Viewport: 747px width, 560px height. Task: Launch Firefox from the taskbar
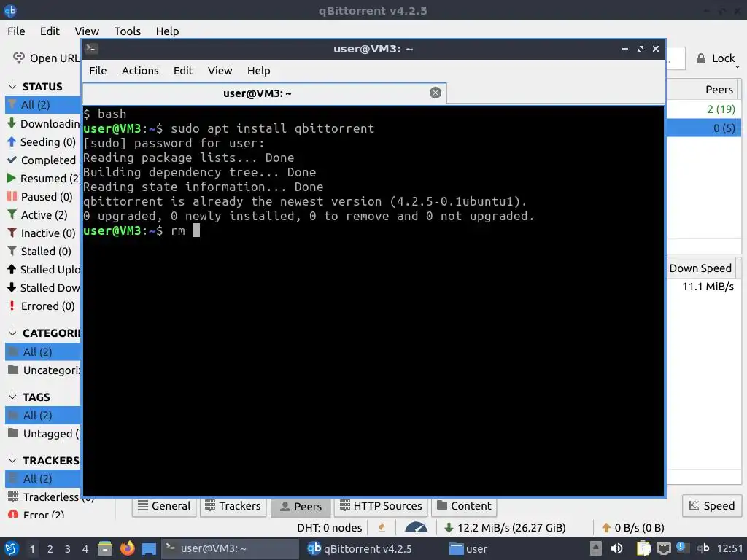(x=127, y=548)
